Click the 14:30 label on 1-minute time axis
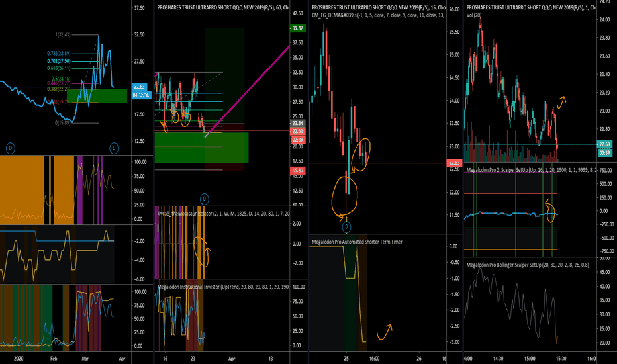The image size is (617, 364). point(498,359)
